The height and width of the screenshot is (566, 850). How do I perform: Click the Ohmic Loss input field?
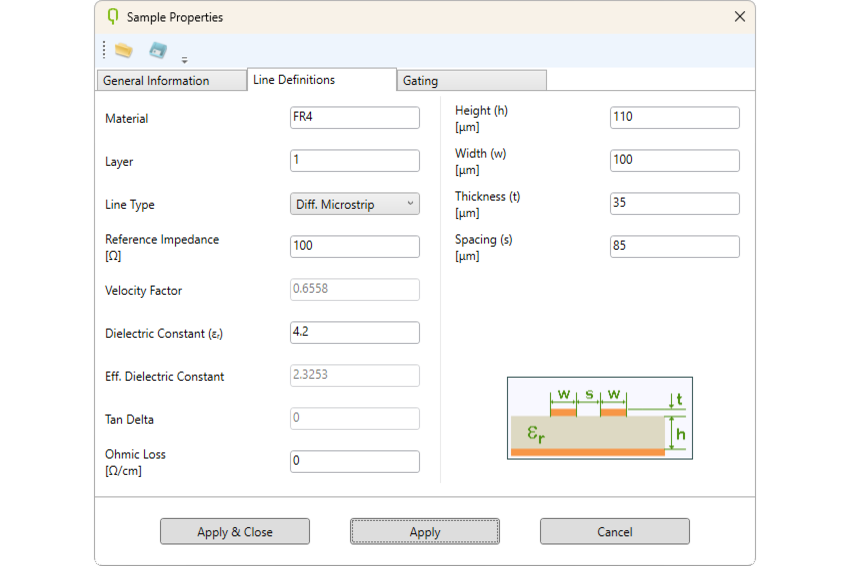coord(355,462)
